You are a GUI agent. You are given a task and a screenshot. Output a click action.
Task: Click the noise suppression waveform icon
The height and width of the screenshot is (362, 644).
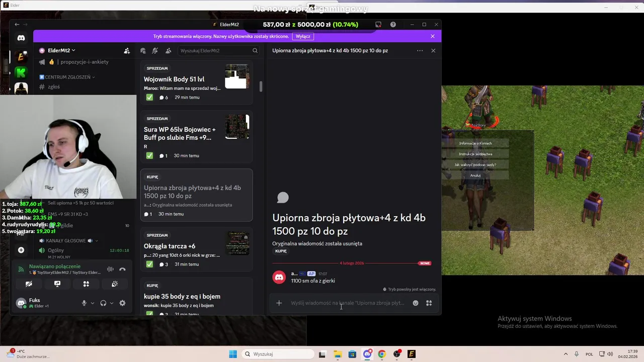pyautogui.click(x=110, y=269)
